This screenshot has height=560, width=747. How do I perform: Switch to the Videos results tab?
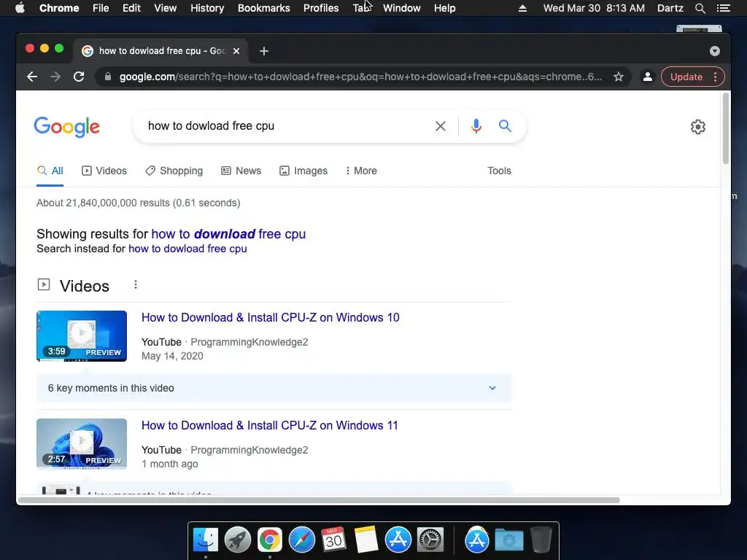(x=104, y=171)
